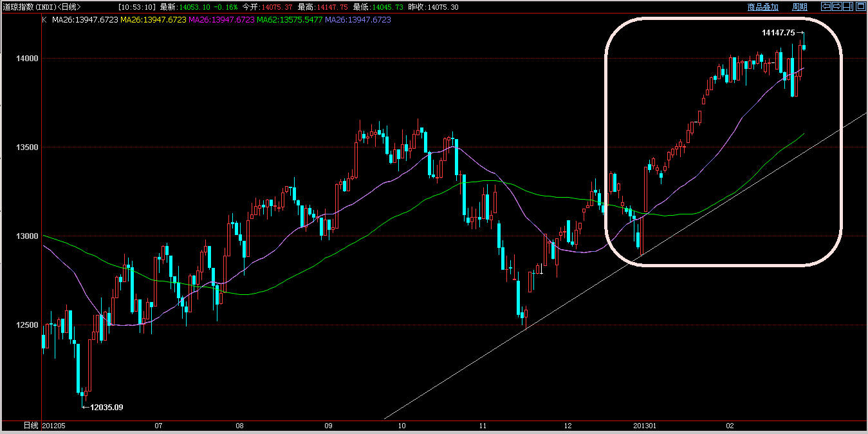
Task: Select the 最高 14147.75 header value
Action: tap(324, 7)
